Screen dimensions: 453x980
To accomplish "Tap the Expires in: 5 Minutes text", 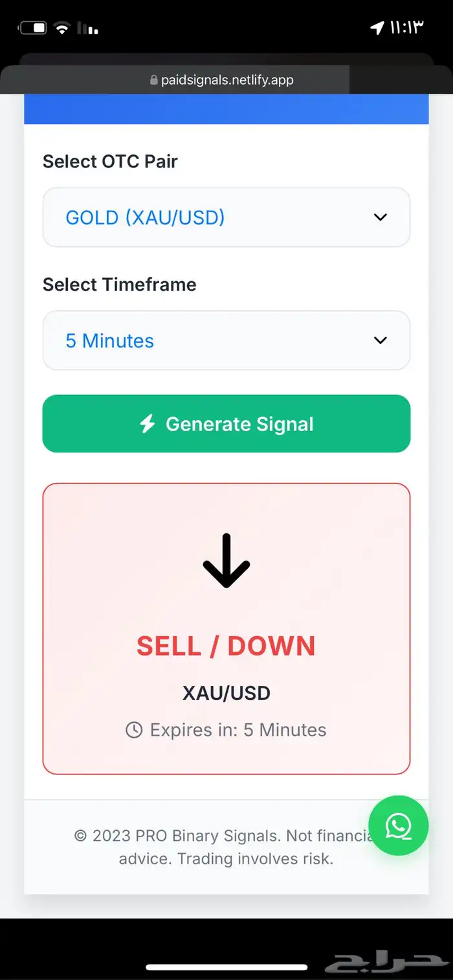I will click(238, 730).
